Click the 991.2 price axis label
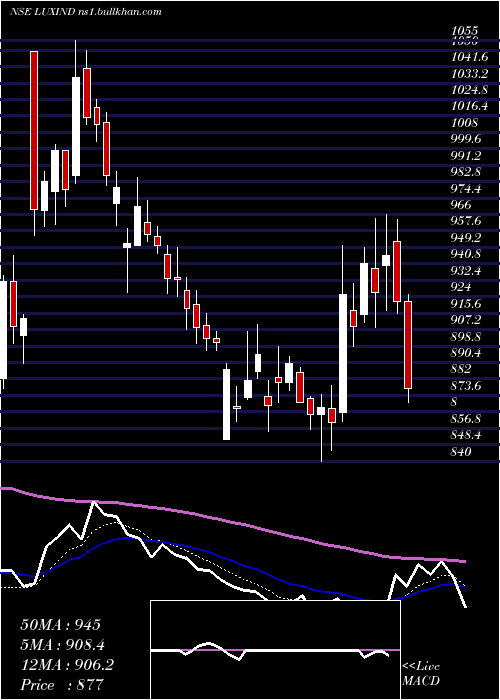 click(467, 156)
